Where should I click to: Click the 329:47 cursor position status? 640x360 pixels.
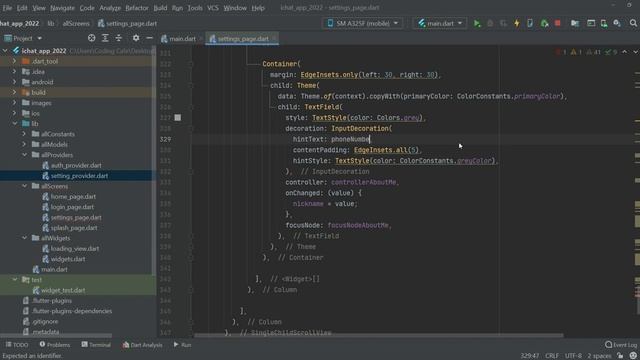[x=529, y=356]
